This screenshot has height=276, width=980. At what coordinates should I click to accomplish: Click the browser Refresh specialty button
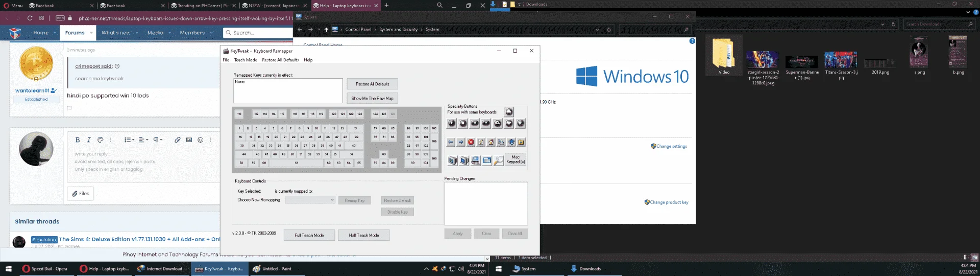(x=481, y=142)
